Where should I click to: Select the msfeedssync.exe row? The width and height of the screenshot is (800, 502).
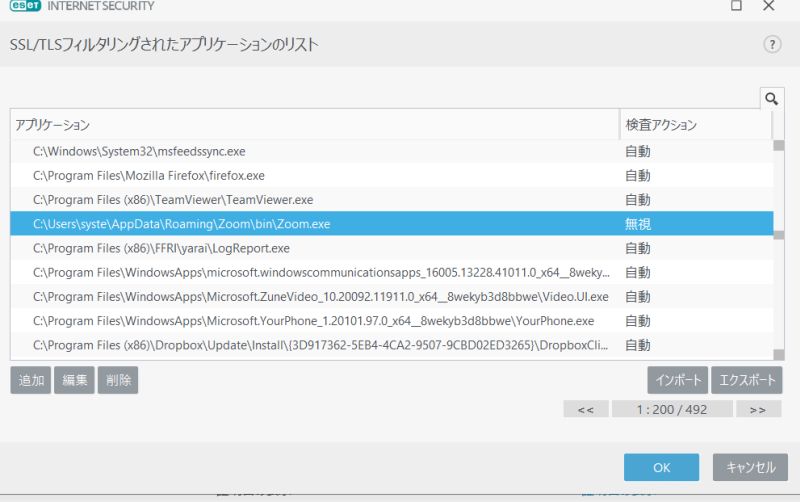point(139,151)
